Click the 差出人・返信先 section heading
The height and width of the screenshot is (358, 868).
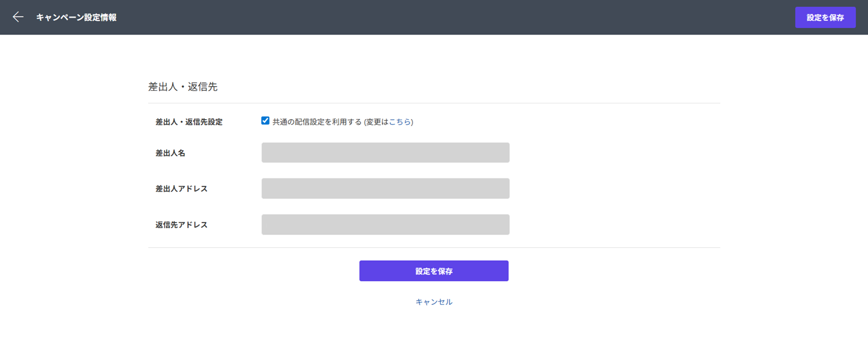(183, 87)
